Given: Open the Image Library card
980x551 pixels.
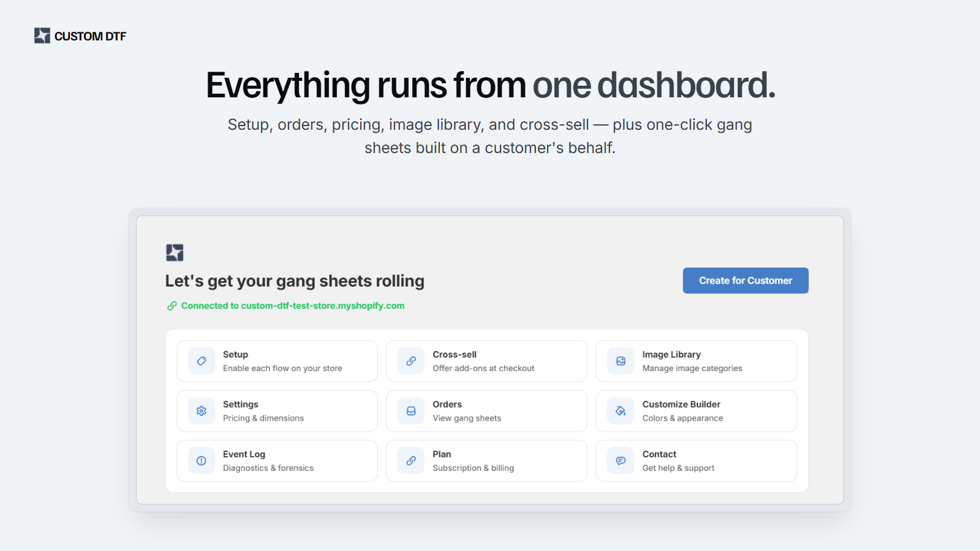Looking at the screenshot, I should pos(696,361).
